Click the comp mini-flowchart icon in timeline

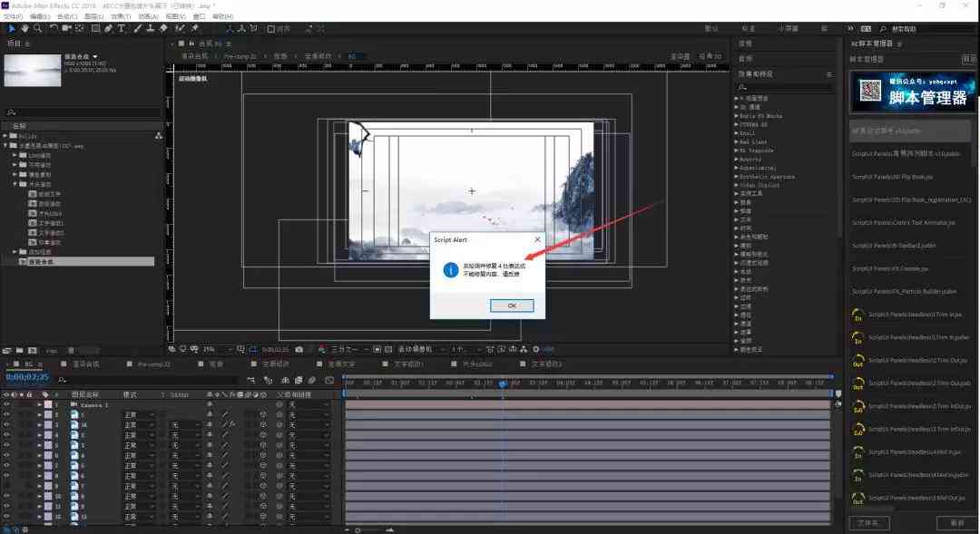pos(250,380)
